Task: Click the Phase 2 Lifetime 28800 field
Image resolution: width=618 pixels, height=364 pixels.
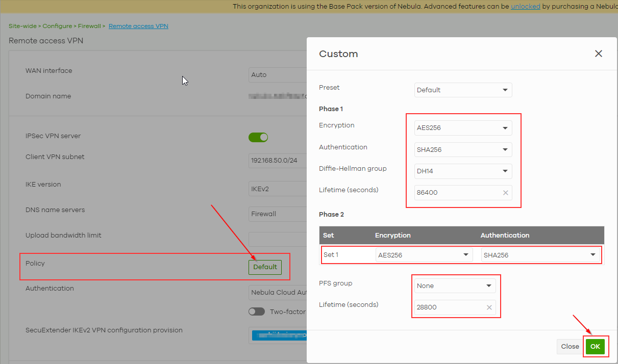Action: pos(448,307)
